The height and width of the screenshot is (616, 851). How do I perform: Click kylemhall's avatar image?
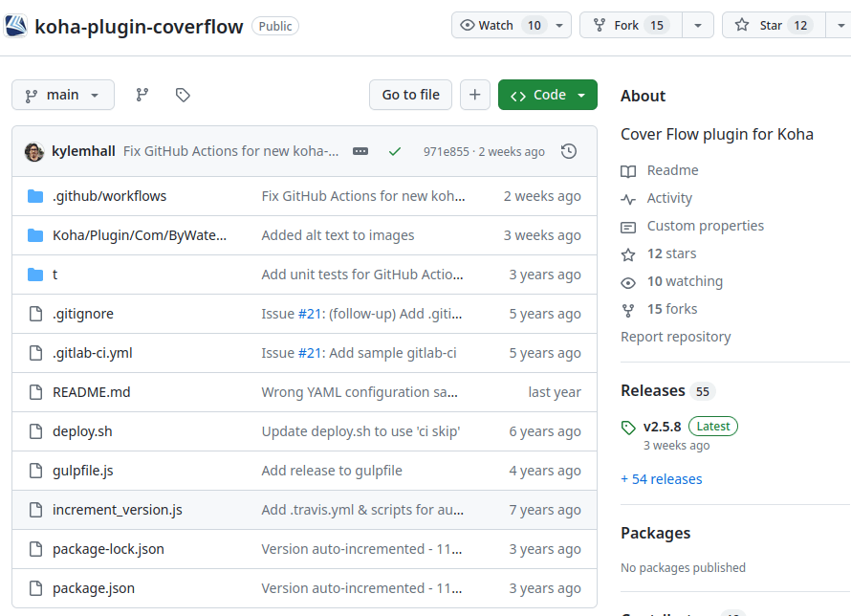point(34,151)
